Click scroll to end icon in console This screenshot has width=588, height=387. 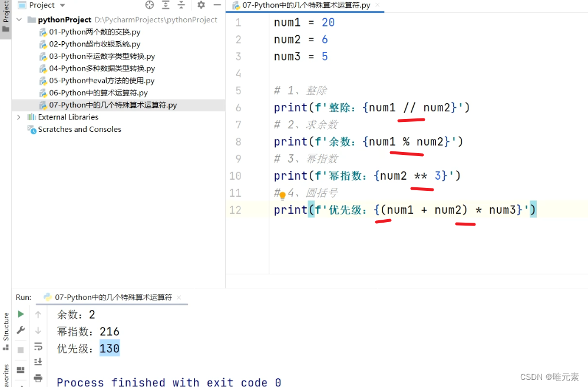[38, 362]
